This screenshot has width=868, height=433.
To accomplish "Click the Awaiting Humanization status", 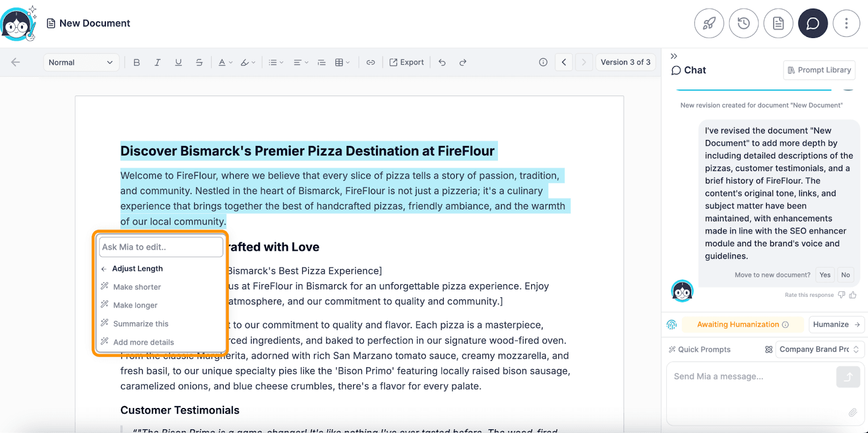I will [743, 324].
